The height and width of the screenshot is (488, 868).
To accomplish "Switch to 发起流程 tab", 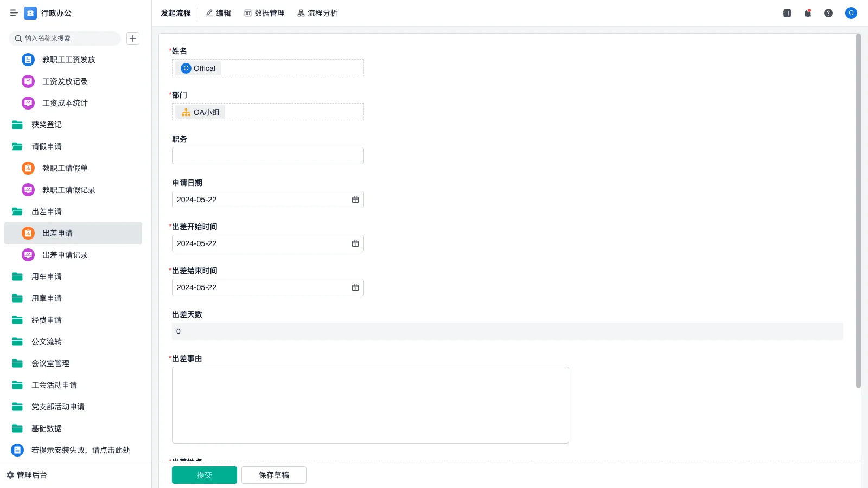I will pos(176,13).
